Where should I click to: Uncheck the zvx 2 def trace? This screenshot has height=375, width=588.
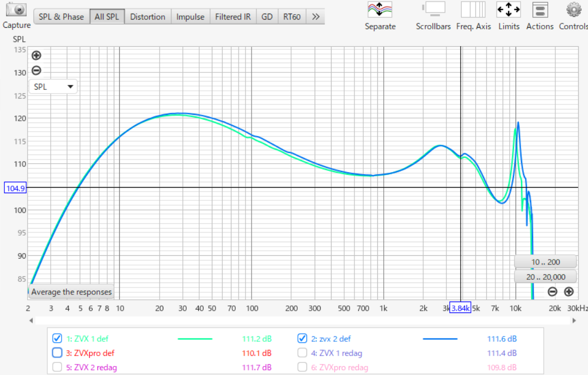click(x=302, y=338)
